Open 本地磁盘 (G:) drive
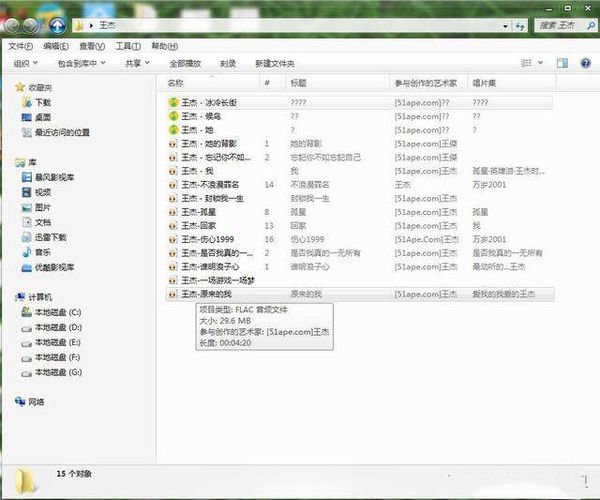600x500 pixels. [52, 372]
